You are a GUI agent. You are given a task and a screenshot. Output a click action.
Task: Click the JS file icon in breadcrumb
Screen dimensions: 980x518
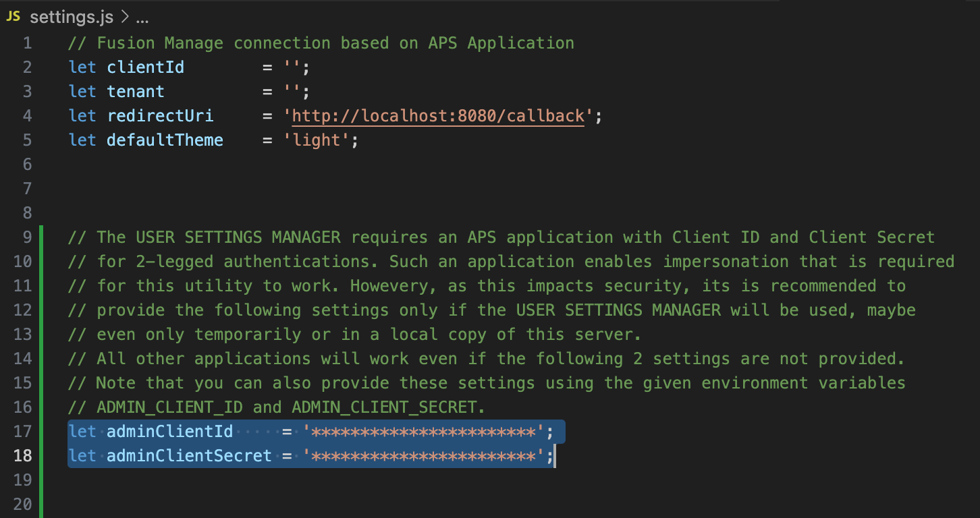pyautogui.click(x=13, y=17)
